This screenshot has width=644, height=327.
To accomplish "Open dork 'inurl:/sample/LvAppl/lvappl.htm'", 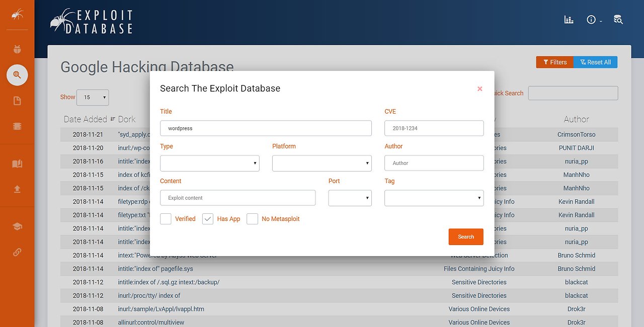I will 161,309.
